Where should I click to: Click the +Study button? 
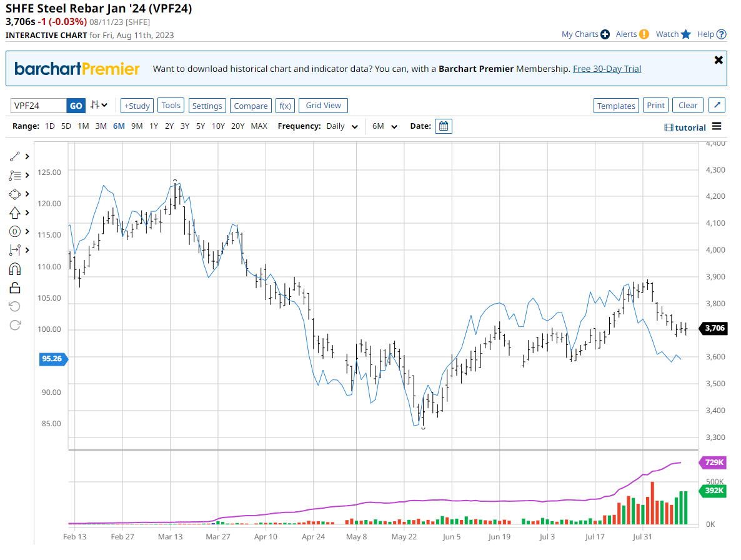coord(137,106)
